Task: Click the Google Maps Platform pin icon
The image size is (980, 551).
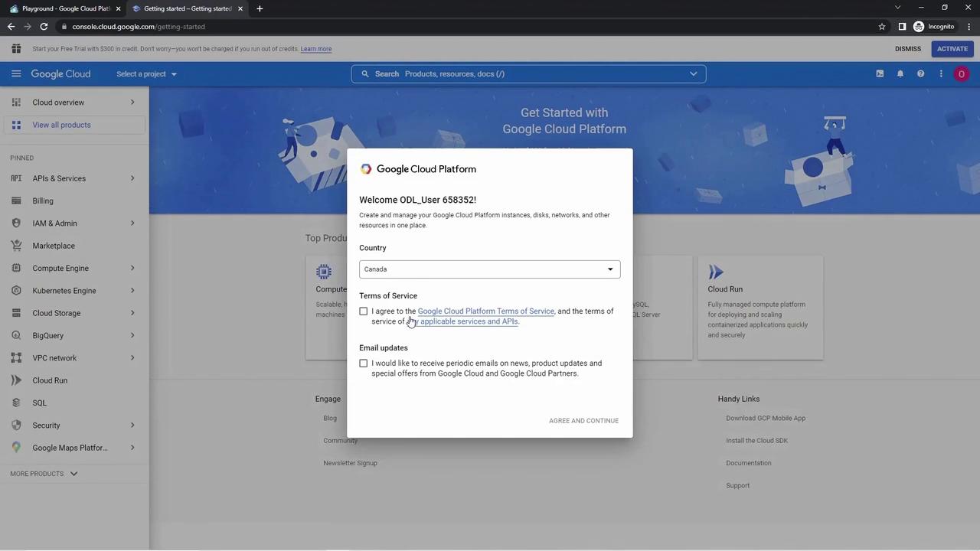Action: [16, 447]
